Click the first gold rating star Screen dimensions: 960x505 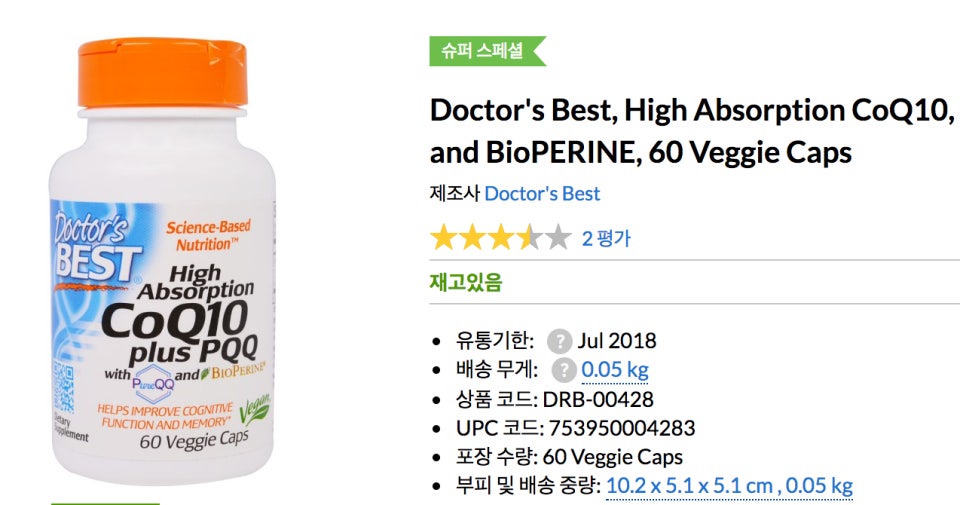coord(443,238)
